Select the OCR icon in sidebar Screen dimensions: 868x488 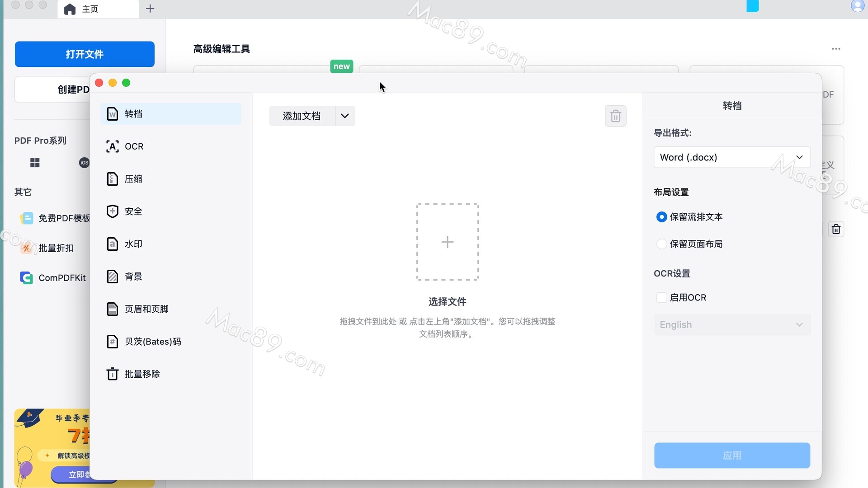pos(112,146)
